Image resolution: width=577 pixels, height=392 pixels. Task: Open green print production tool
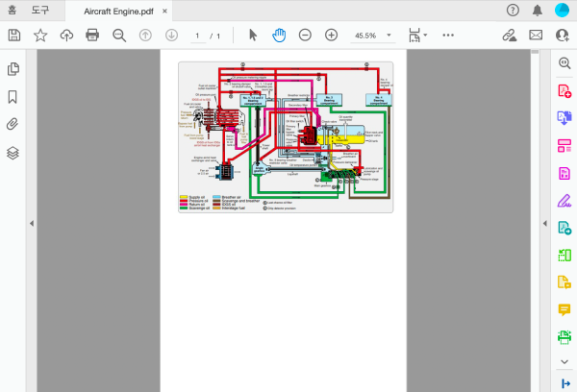pos(564,337)
